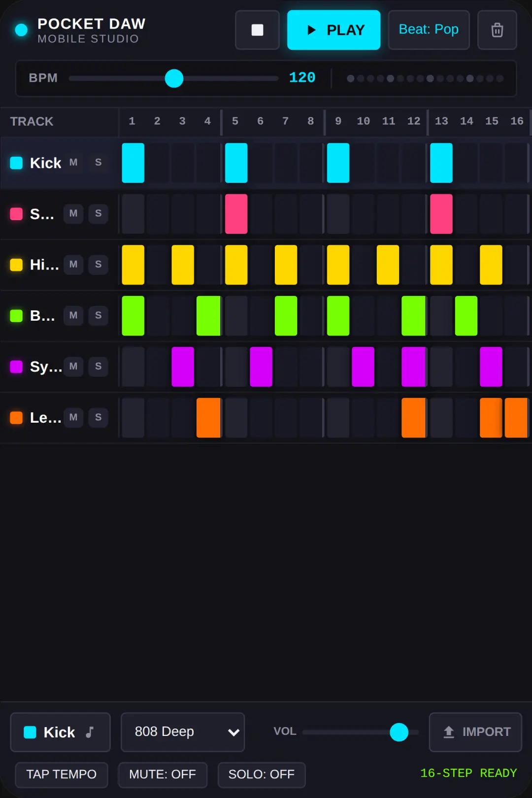Toggle Kick step 1 pad
This screenshot has height=798, width=532.
point(133,163)
